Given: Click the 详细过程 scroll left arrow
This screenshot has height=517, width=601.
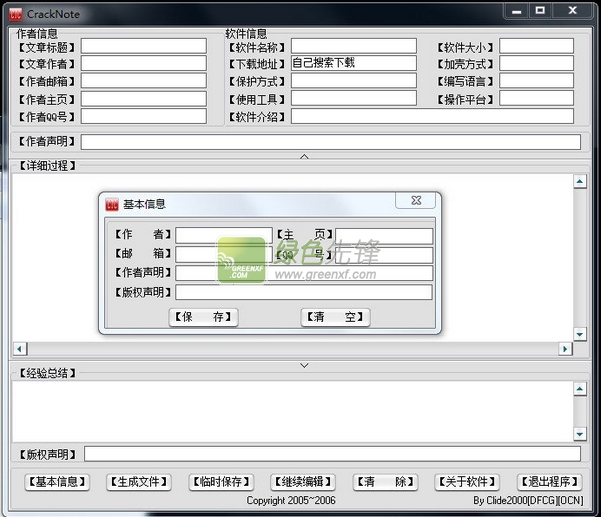Looking at the screenshot, I should (x=20, y=349).
